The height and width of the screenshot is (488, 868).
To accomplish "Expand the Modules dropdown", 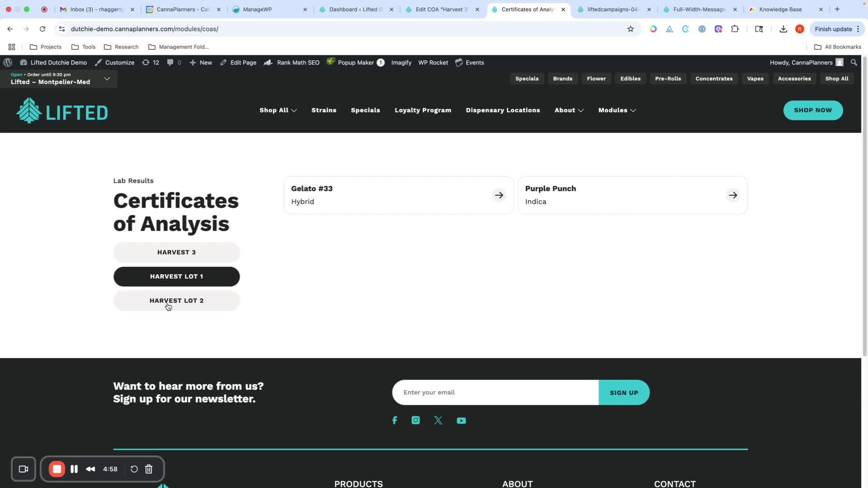I will [x=617, y=110].
